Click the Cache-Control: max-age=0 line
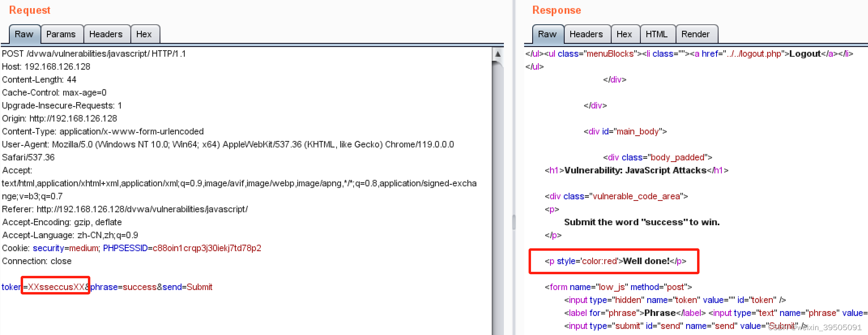The width and height of the screenshot is (868, 335). (54, 93)
